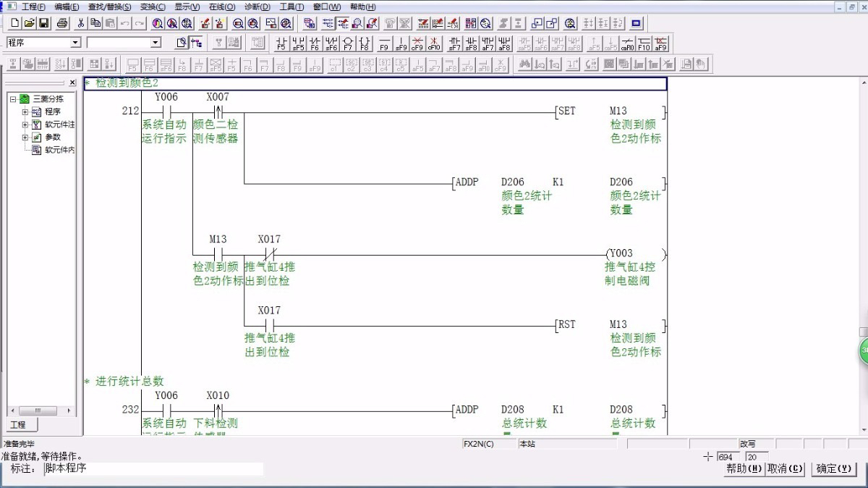Toggle read mode toolbar button
868x488 pixels.
pos(327,22)
